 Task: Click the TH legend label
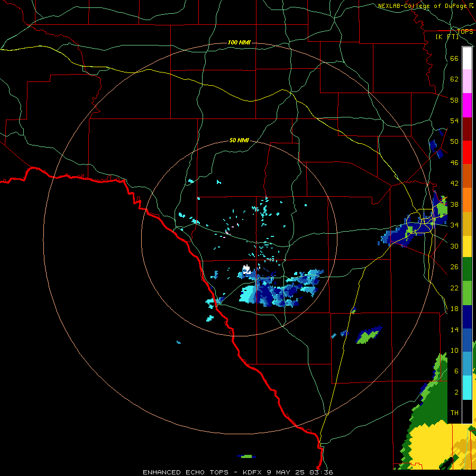click(x=454, y=413)
